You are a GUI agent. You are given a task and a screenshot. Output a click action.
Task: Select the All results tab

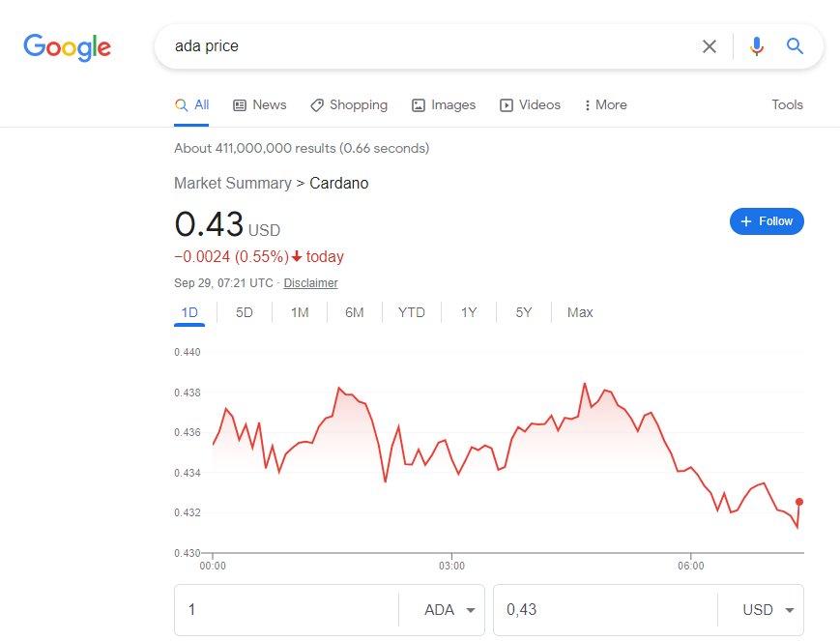point(191,105)
